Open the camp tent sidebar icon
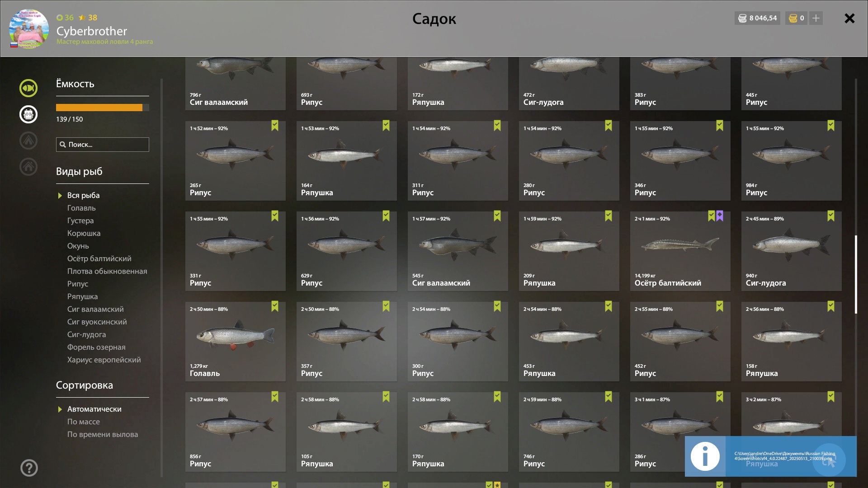Image resolution: width=868 pixels, height=488 pixels. coord(28,141)
